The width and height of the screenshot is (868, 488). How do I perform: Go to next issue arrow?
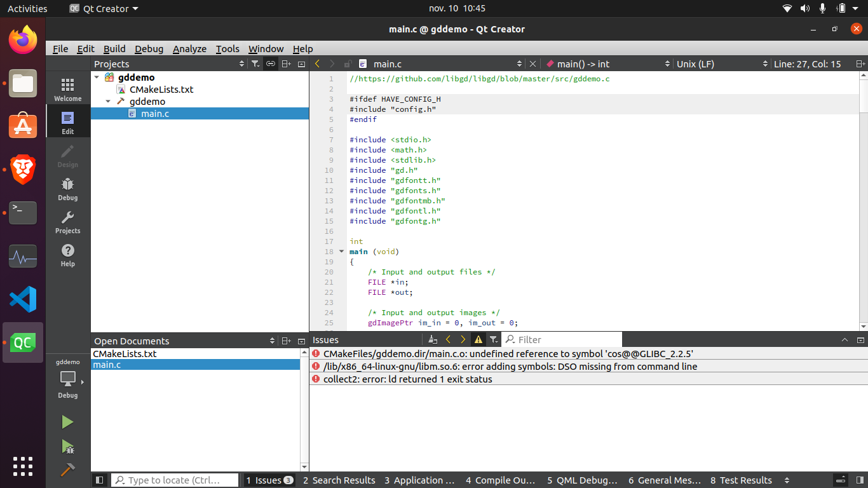(463, 339)
